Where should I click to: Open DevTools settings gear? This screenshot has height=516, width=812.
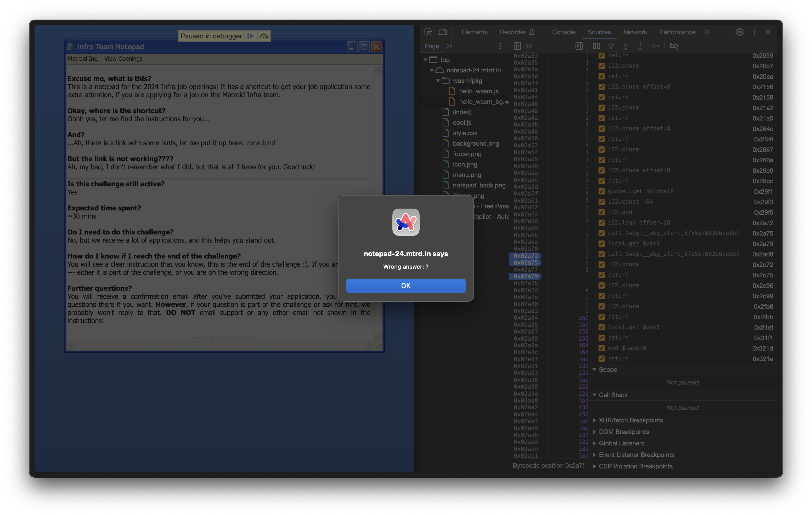click(x=740, y=32)
